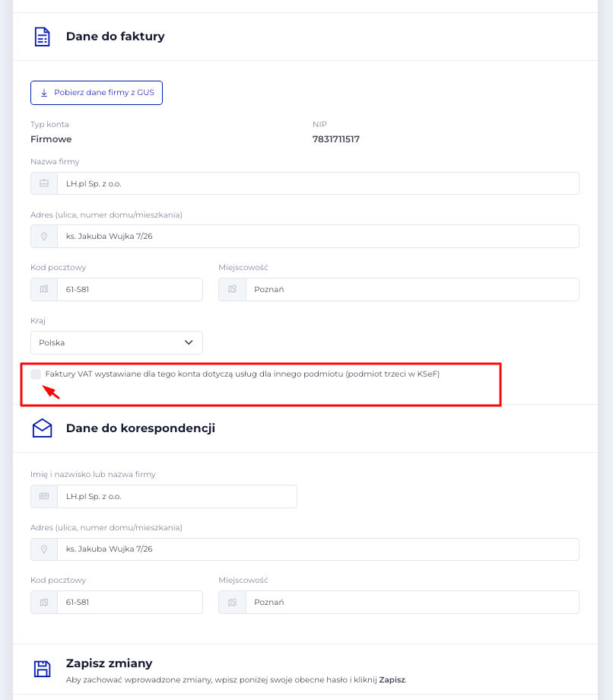Click the location pin icon in invoice address field
This screenshot has width=613, height=700.
pos(44,236)
